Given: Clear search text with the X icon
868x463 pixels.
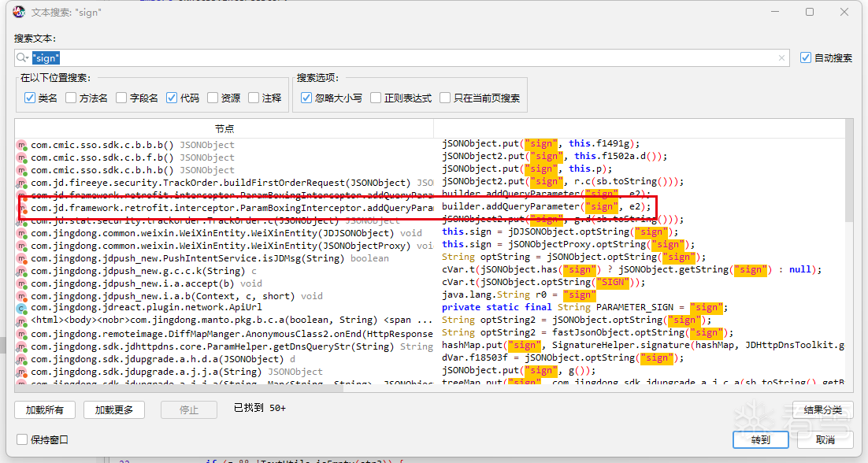Looking at the screenshot, I should tap(781, 58).
